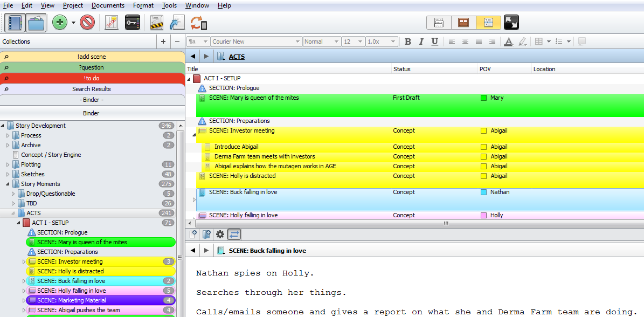This screenshot has height=317, width=644.
Task: Open the Format menu
Action: click(143, 5)
